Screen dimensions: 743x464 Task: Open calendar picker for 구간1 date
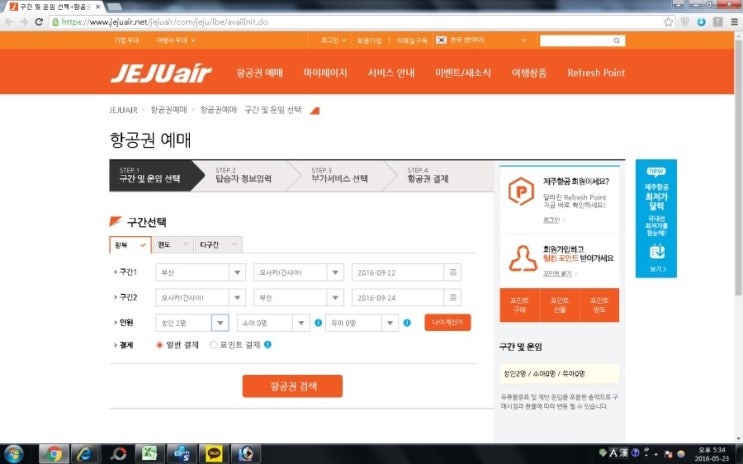(453, 273)
